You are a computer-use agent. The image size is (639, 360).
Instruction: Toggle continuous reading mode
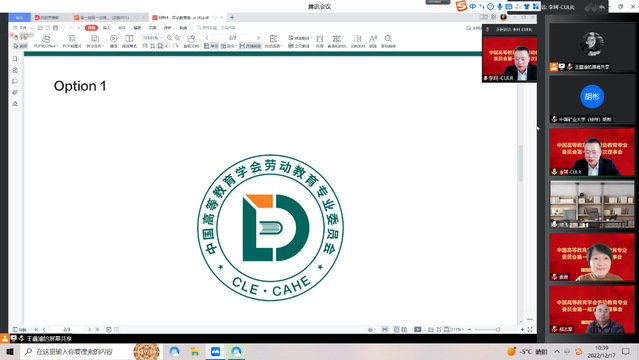[250, 46]
